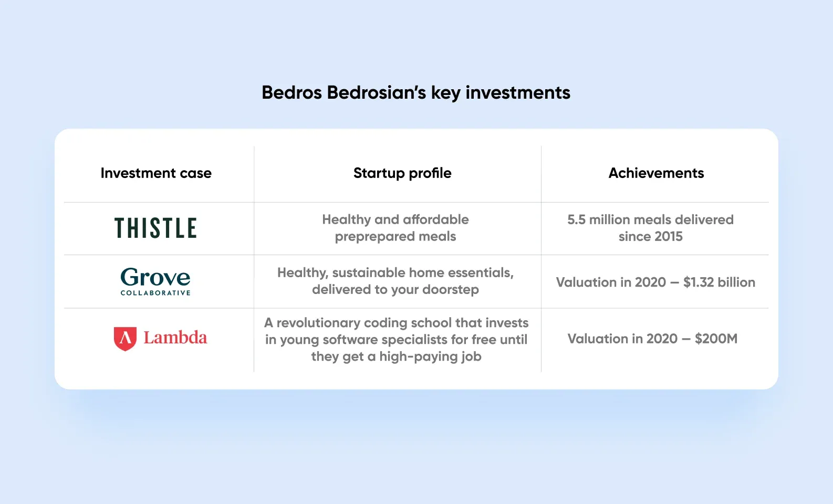This screenshot has height=504, width=833.
Task: Click the title Bedros Bedrosian's key investments
Action: [416, 93]
